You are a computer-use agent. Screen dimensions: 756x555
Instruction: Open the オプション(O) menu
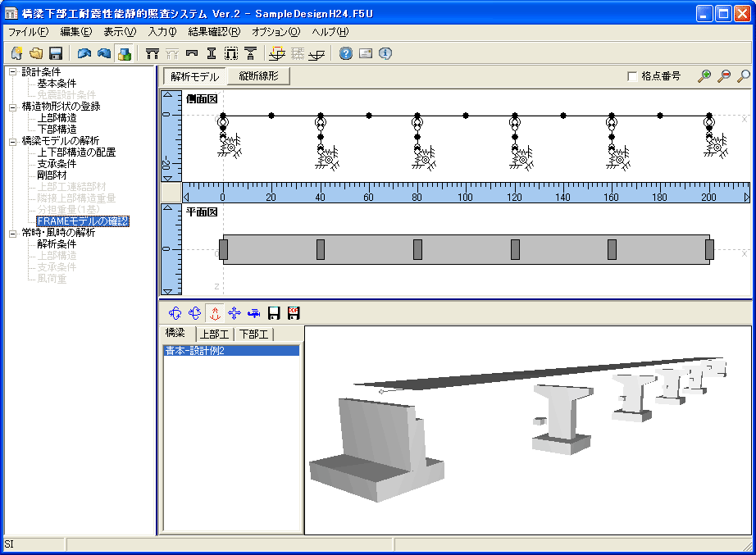click(276, 32)
